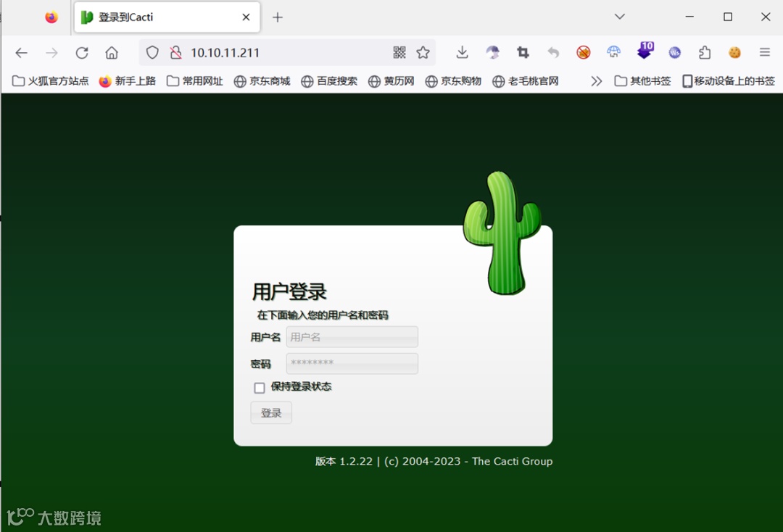This screenshot has width=783, height=532.
Task: Bookmark this page with the star
Action: (423, 52)
